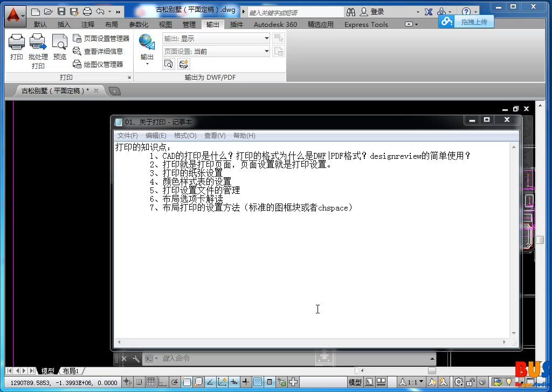Expand the 输出: 显示 dropdown
552x392 pixels.
[266, 38]
